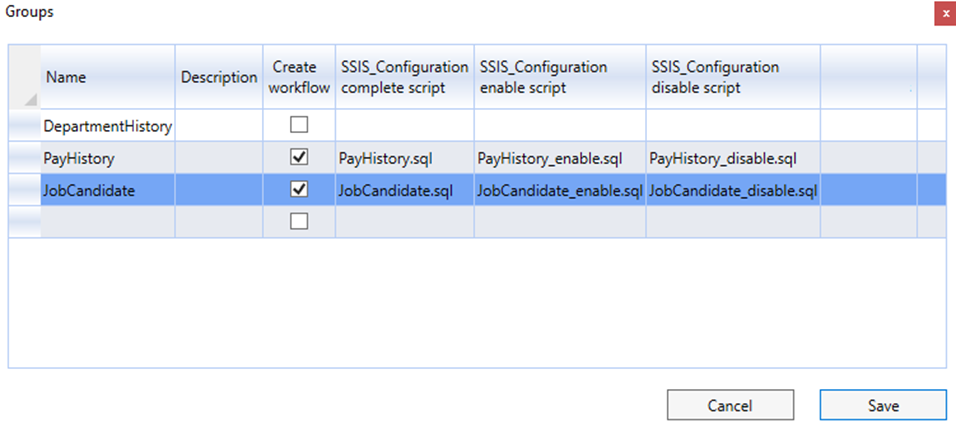Click the row header of PayHistory row

[x=25, y=159]
